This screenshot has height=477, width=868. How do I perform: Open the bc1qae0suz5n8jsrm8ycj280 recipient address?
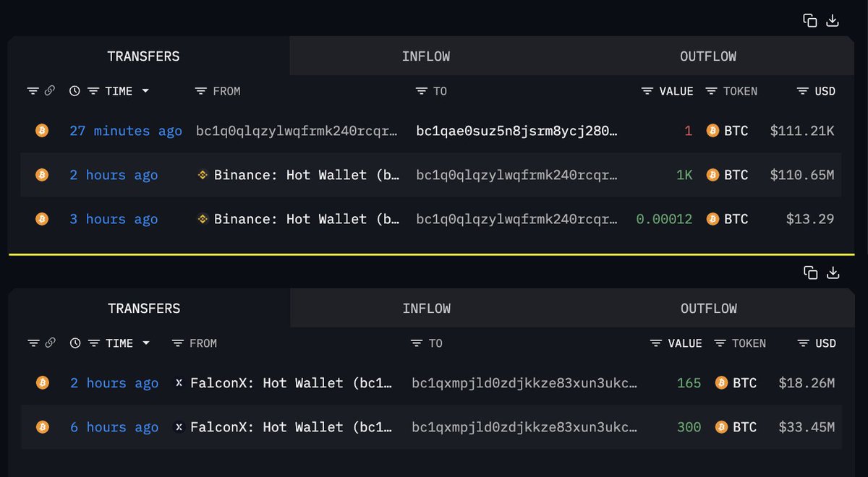click(516, 131)
